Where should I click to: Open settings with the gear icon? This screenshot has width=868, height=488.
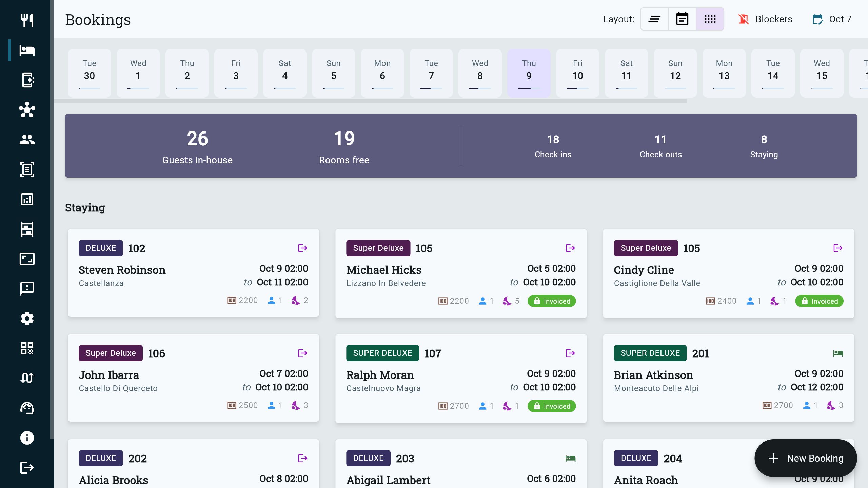pyautogui.click(x=27, y=319)
